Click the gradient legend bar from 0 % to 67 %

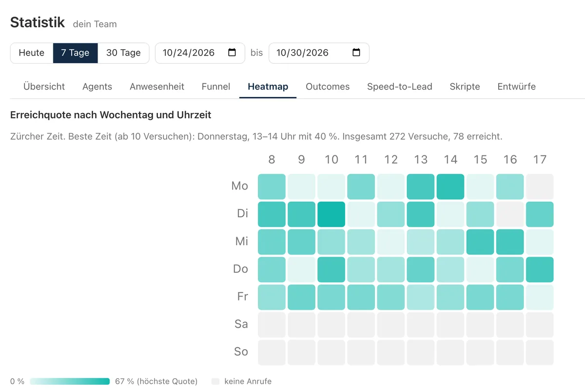tap(70, 381)
